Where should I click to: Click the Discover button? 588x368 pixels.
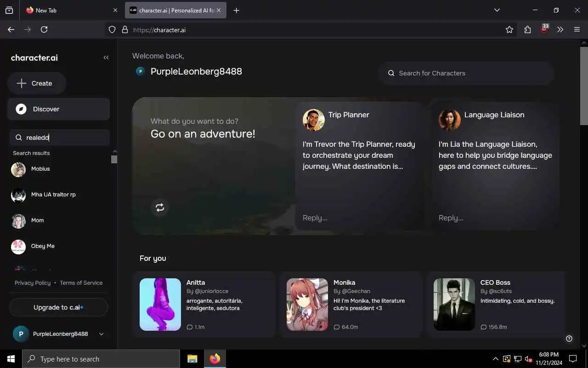pos(58,109)
